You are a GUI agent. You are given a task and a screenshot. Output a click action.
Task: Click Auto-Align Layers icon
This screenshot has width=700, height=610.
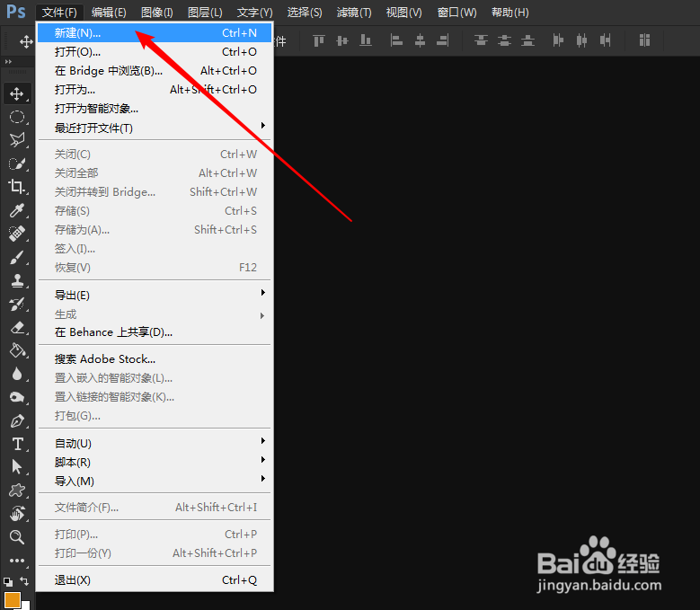[x=644, y=40]
